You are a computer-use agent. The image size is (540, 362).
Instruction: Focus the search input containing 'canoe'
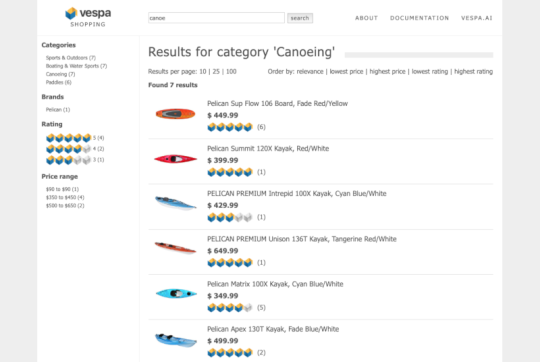coord(216,18)
